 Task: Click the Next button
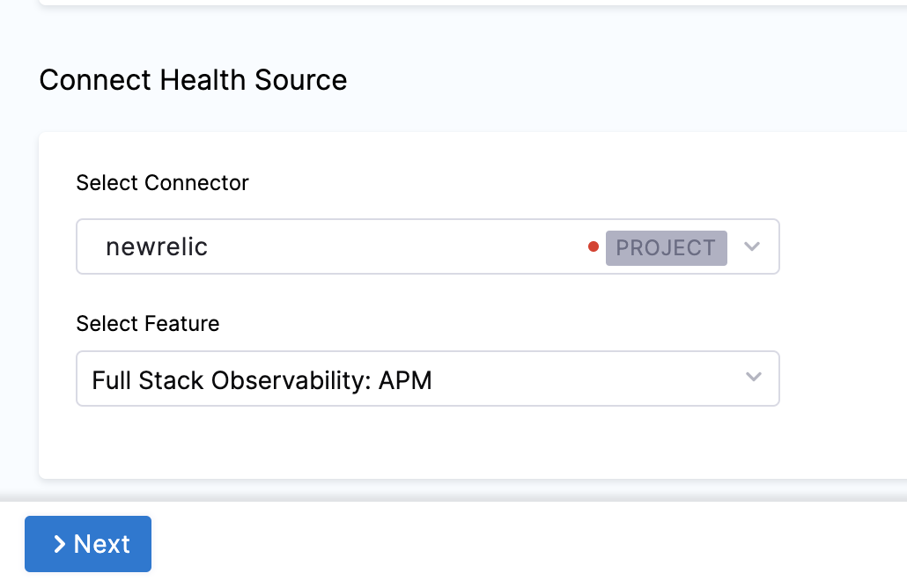click(88, 544)
